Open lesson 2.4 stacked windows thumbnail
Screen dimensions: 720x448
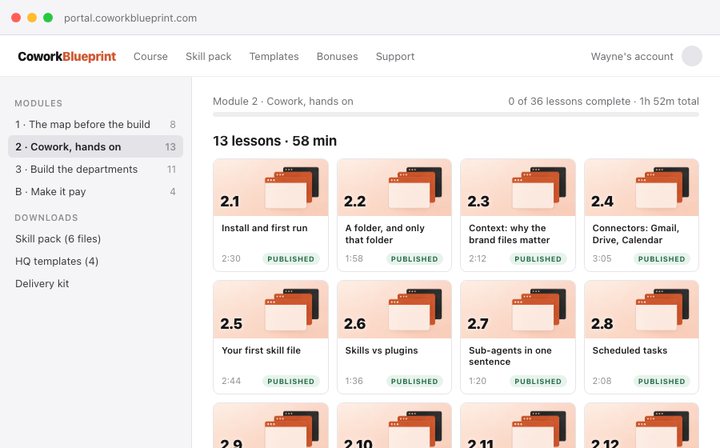(663, 187)
